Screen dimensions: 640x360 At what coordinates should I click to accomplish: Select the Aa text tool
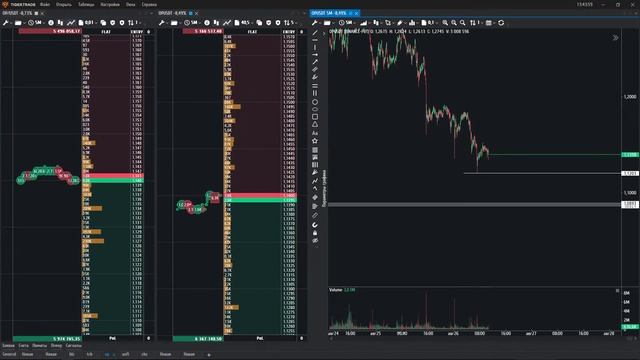click(x=315, y=133)
